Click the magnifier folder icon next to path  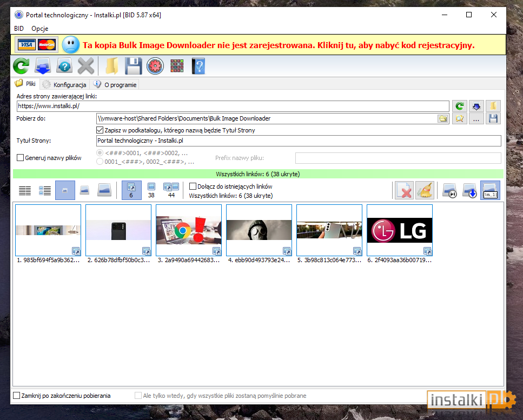coord(460,119)
